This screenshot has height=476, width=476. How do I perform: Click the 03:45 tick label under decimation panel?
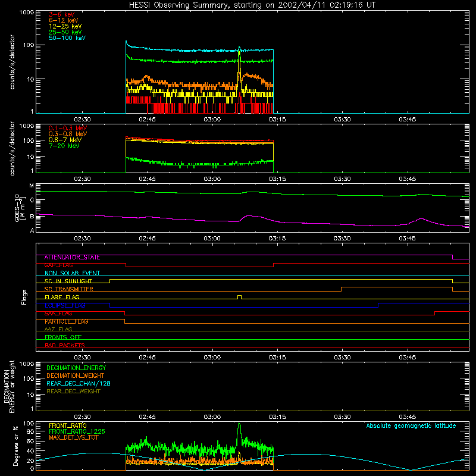pos(407,417)
